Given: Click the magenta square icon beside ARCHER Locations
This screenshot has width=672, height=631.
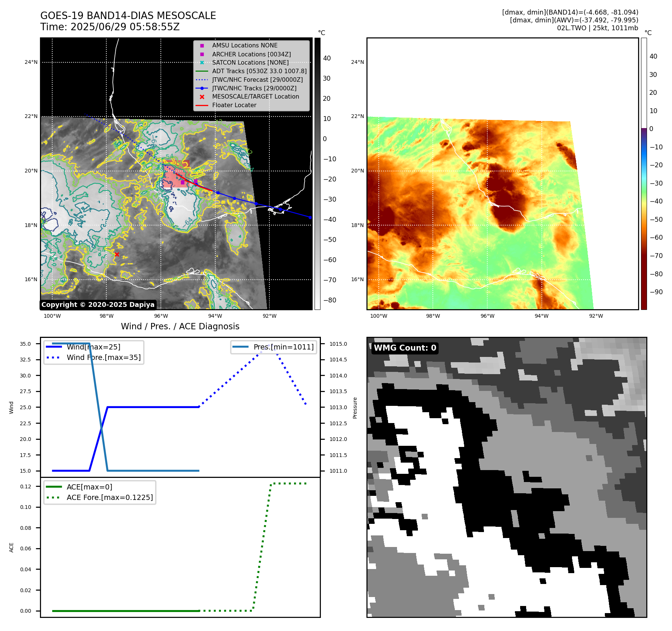Looking at the screenshot, I should [202, 54].
